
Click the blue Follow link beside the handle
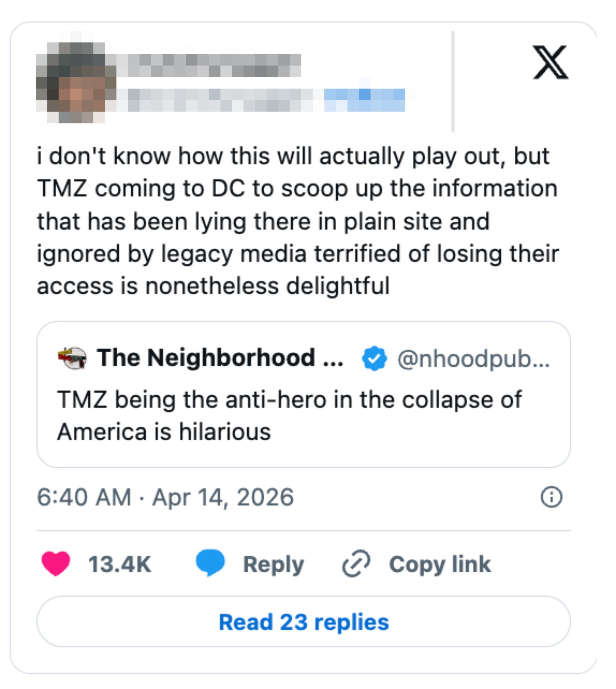[365, 100]
